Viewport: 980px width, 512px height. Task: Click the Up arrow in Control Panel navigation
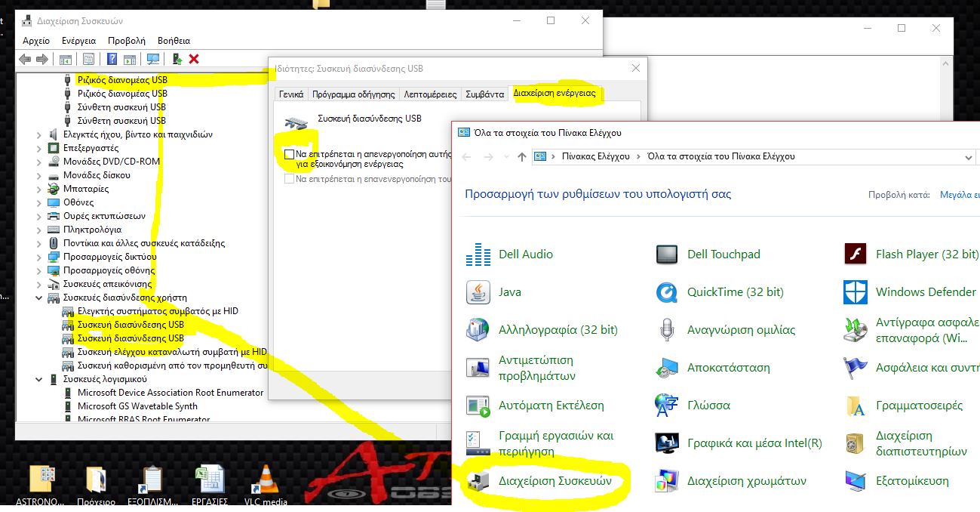[521, 157]
